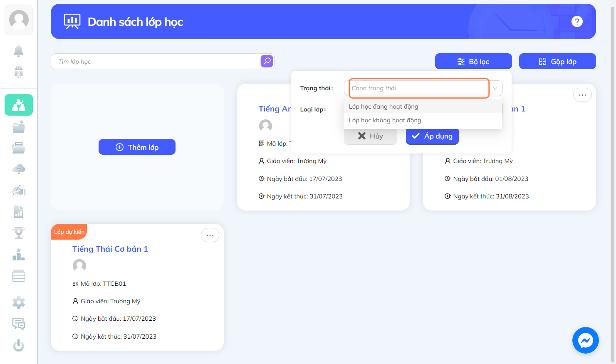Image resolution: width=616 pixels, height=364 pixels.
Task: Click the 'Loại lớp:' label
Action: pos(313,109)
